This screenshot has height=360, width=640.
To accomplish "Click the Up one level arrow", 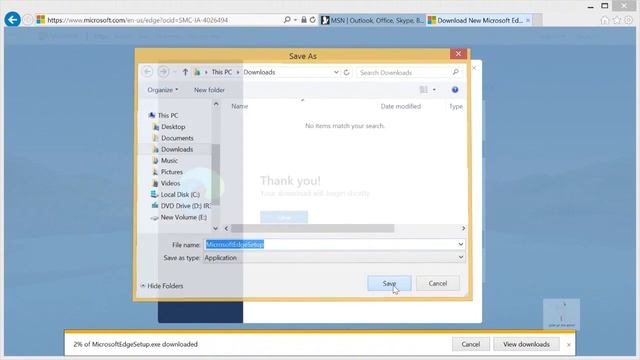I will click(185, 72).
